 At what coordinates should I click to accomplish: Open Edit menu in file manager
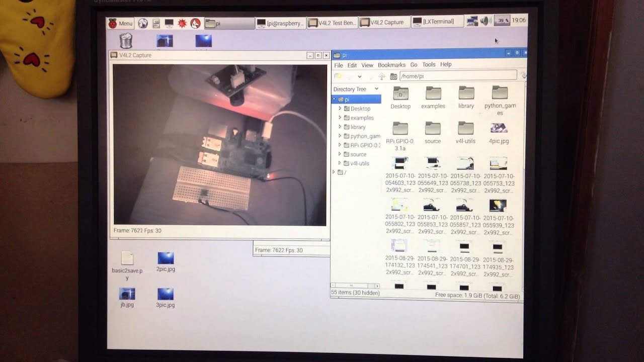point(352,65)
